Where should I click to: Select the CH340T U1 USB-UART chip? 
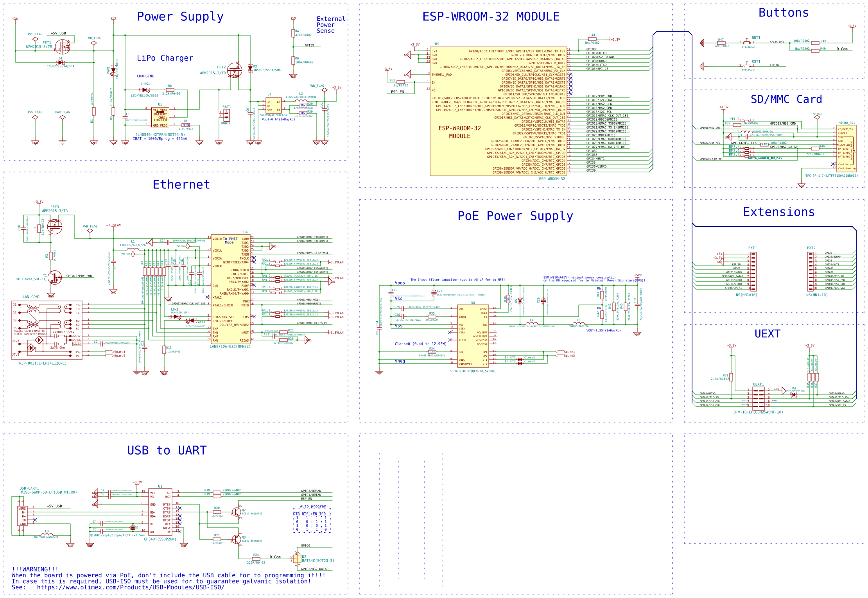coord(160,512)
